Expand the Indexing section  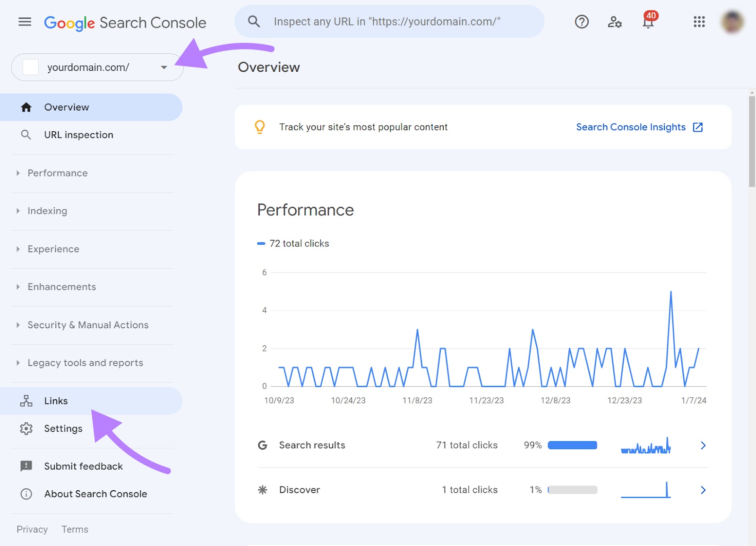[x=47, y=211]
